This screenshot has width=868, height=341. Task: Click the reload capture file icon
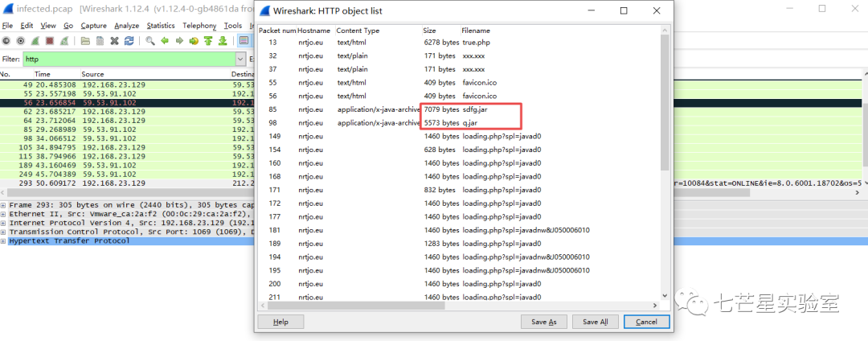[129, 41]
